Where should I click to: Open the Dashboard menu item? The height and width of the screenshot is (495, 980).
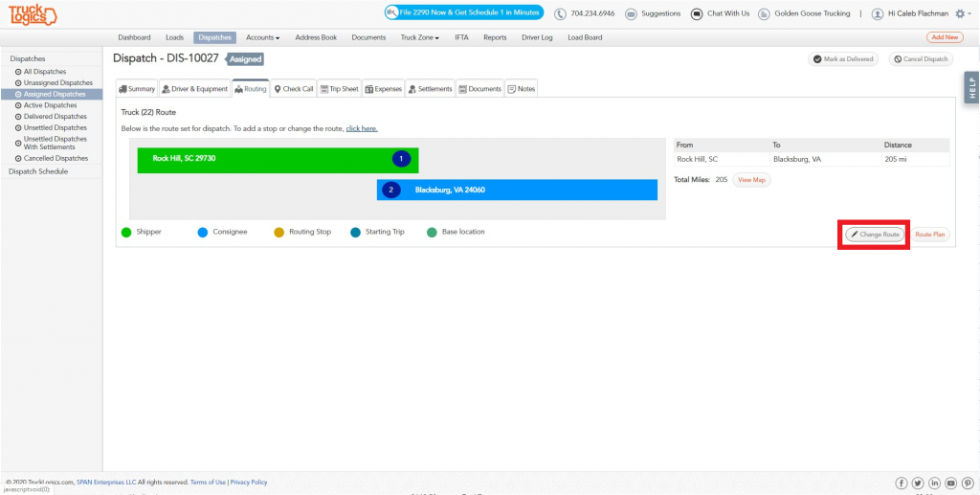(134, 37)
